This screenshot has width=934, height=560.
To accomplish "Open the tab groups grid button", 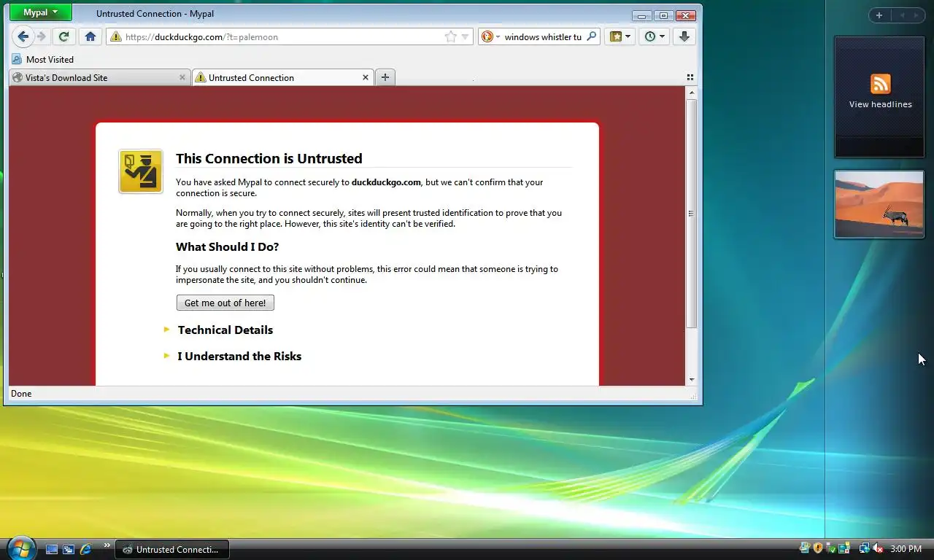I will [x=690, y=77].
